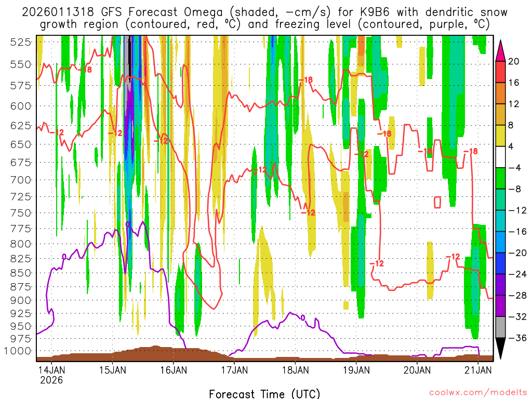Click the red colorbar swatch between 16 and 20

click(500, 72)
